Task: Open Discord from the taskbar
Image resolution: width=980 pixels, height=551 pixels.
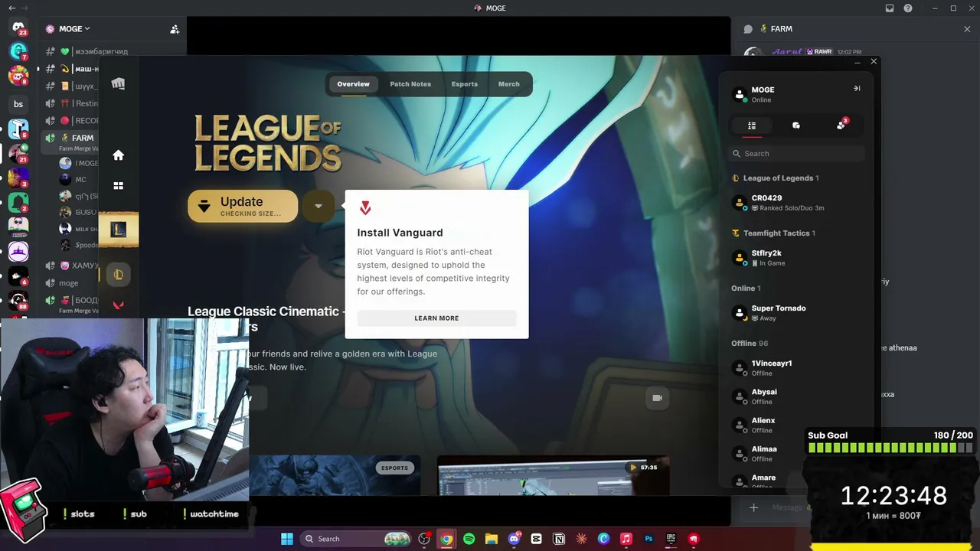Action: (x=514, y=539)
